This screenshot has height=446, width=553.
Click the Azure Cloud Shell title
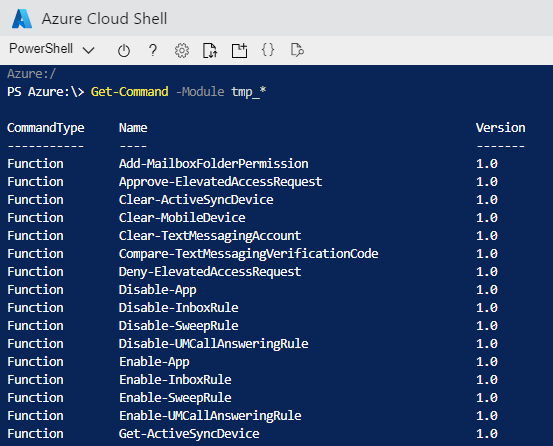coord(104,19)
